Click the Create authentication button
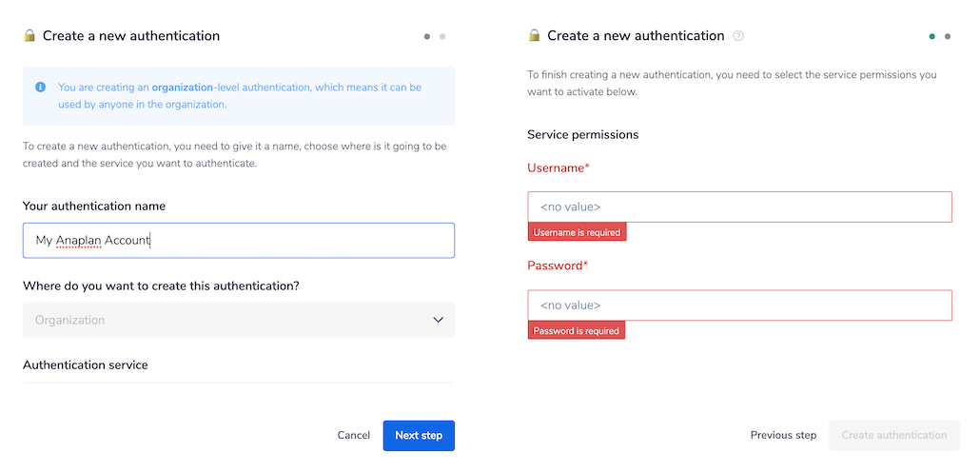The height and width of the screenshot is (472, 980). (894, 435)
